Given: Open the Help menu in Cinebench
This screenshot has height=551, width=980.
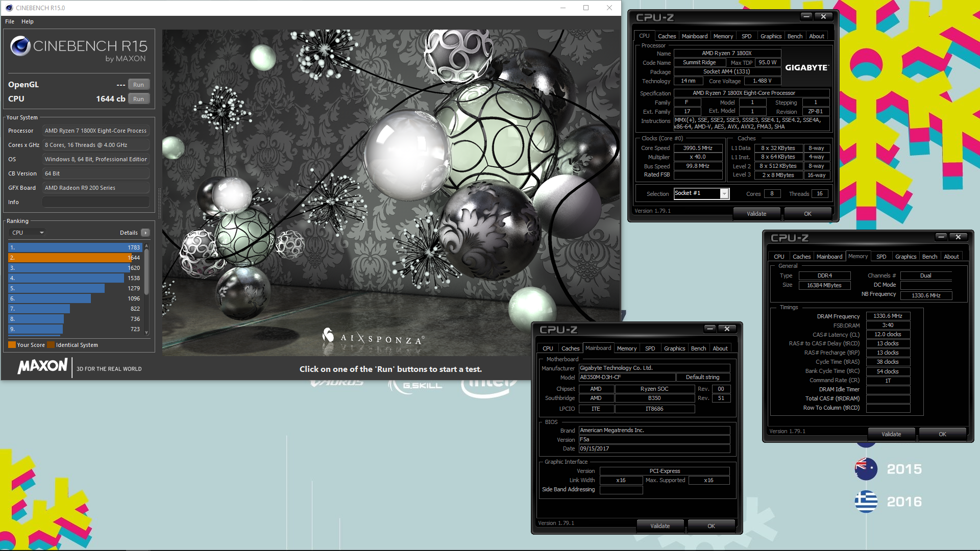Looking at the screenshot, I should pos(28,21).
